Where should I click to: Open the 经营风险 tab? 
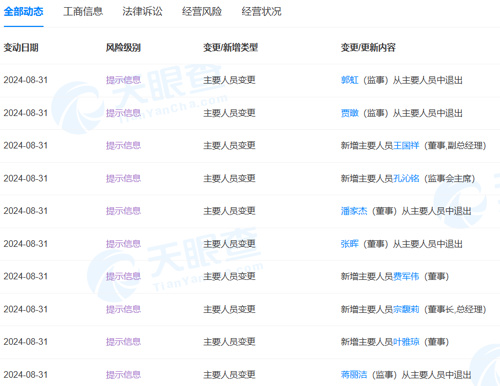tap(202, 12)
